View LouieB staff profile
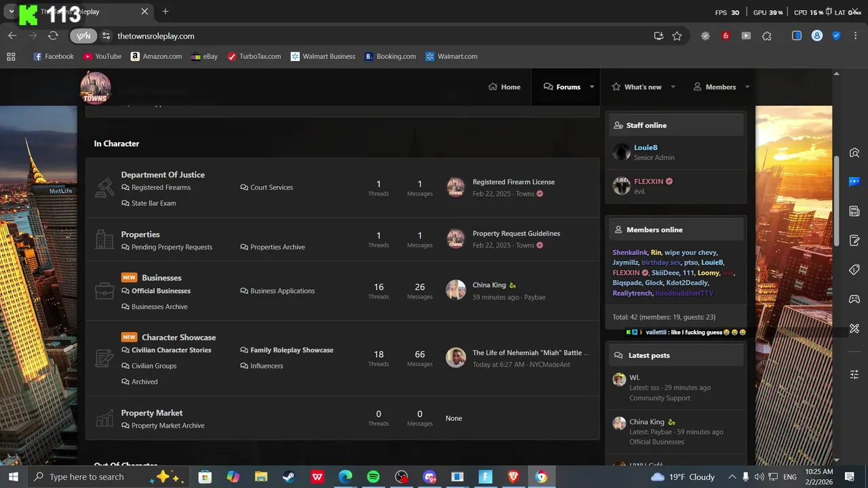The width and height of the screenshot is (868, 488). pyautogui.click(x=646, y=148)
